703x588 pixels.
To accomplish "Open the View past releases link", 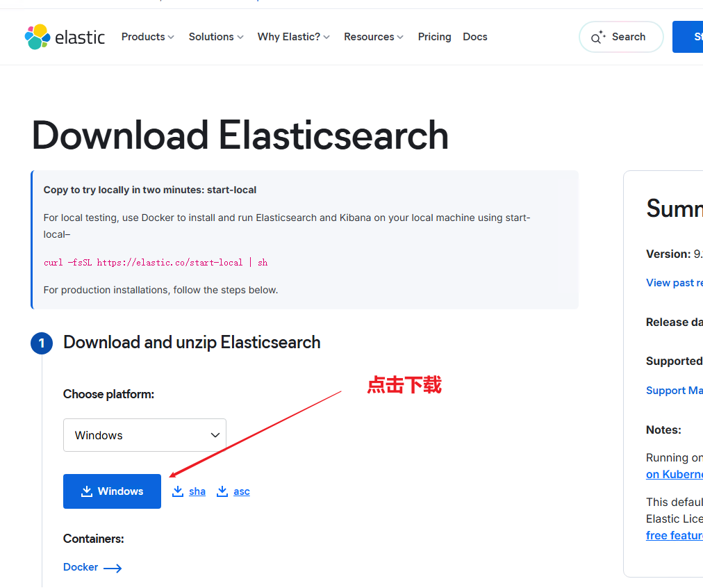I will point(675,283).
